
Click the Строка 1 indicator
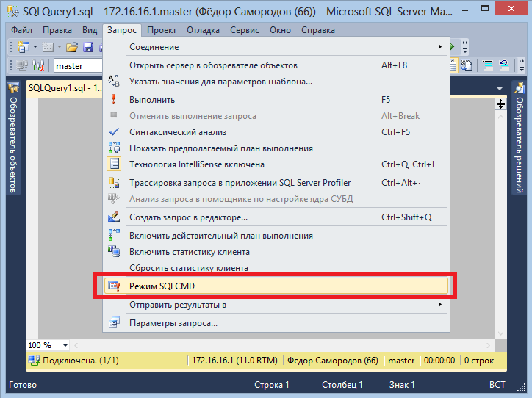(x=272, y=385)
